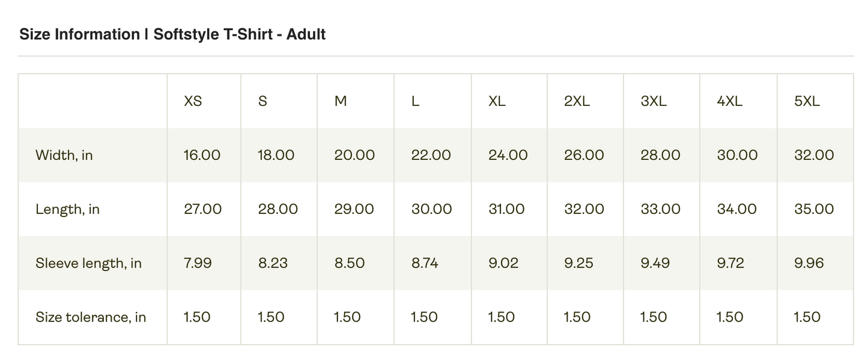
Task: Click the XL width value 24.00
Action: (x=508, y=155)
